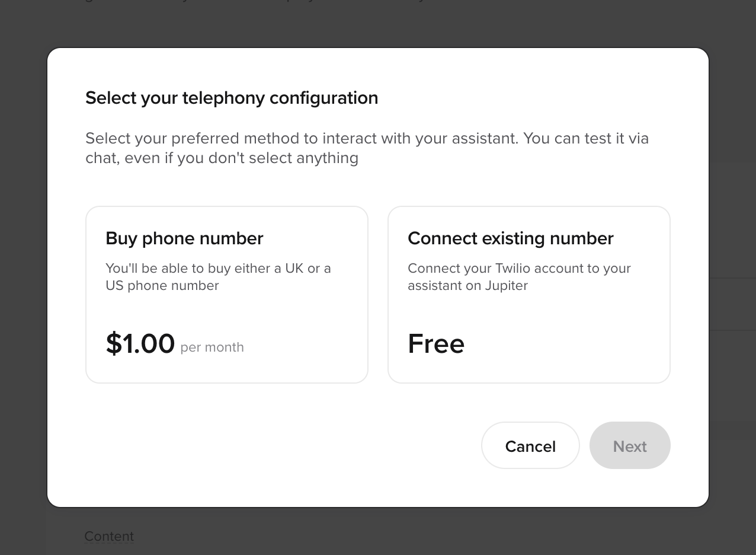Click the Cancel button text label
Viewport: 756px width, 555px height.
pos(530,446)
